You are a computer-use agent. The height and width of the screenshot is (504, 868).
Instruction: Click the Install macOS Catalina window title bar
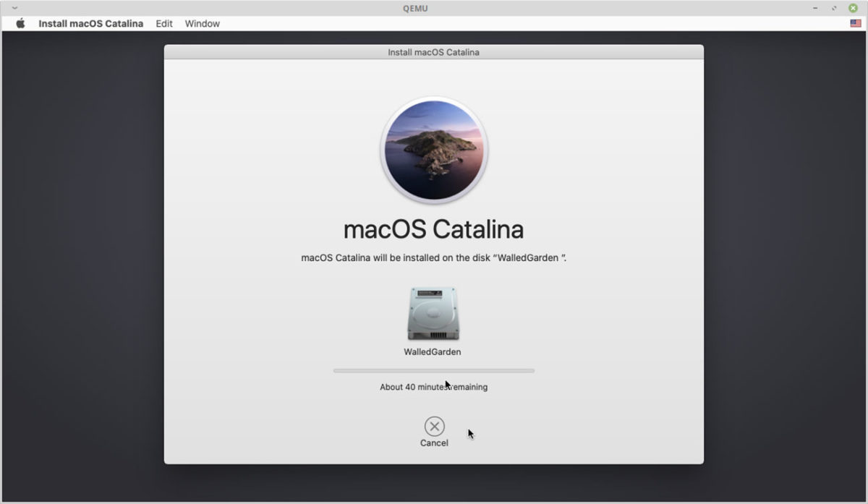pos(433,51)
